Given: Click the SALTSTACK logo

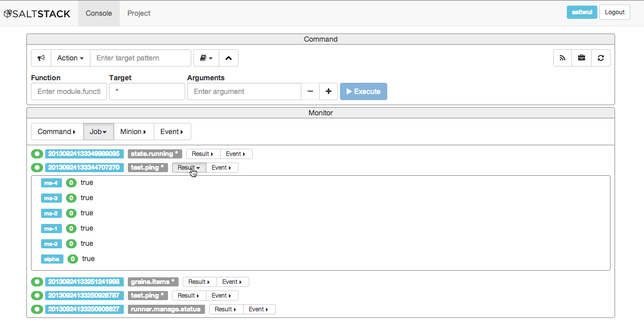Looking at the screenshot, I should (x=37, y=13).
